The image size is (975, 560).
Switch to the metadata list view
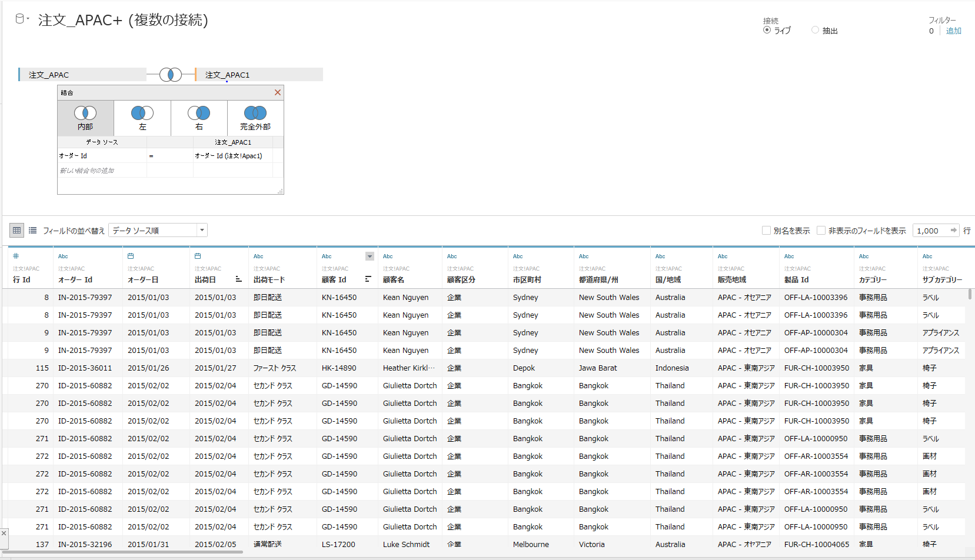(x=33, y=231)
